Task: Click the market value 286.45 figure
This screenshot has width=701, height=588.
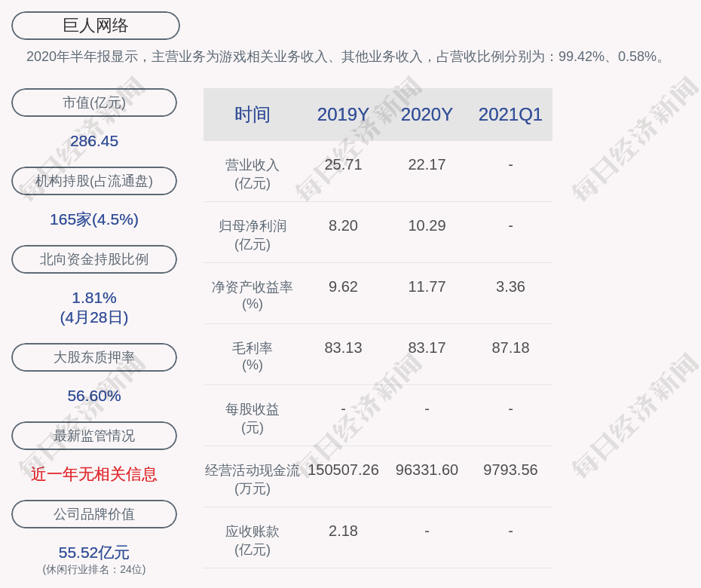Action: point(94,141)
